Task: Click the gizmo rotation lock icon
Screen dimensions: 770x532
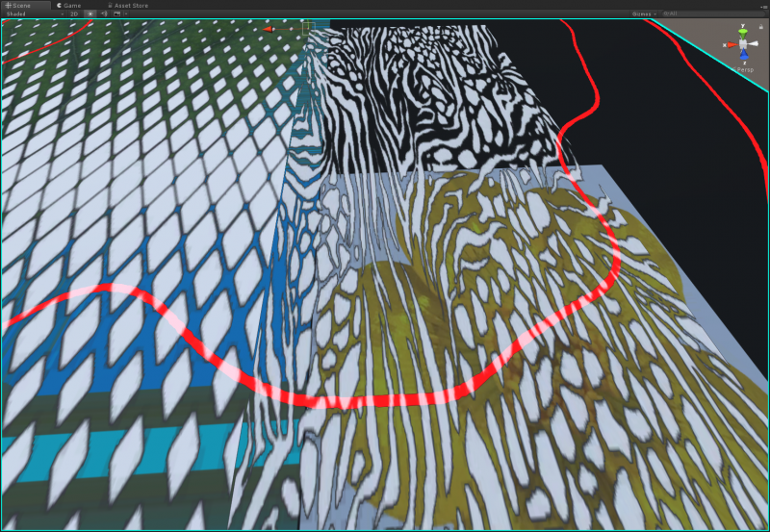Action: (x=761, y=26)
